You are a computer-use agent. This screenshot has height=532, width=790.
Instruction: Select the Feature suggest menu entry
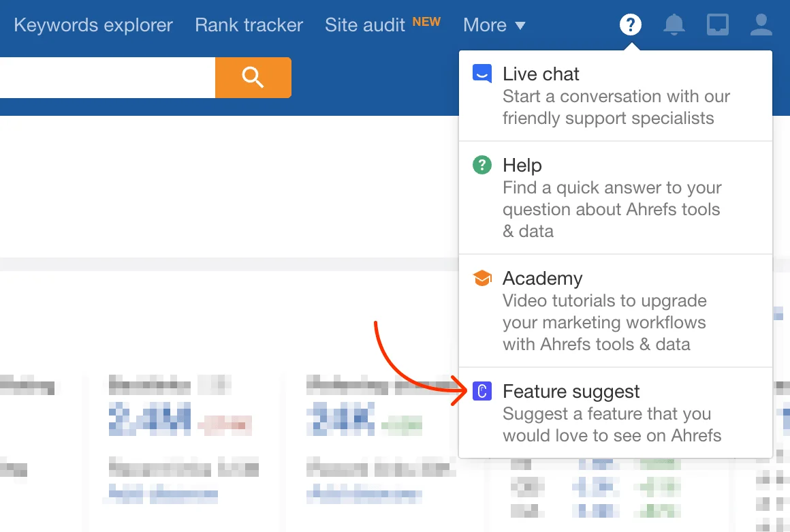[x=571, y=391]
